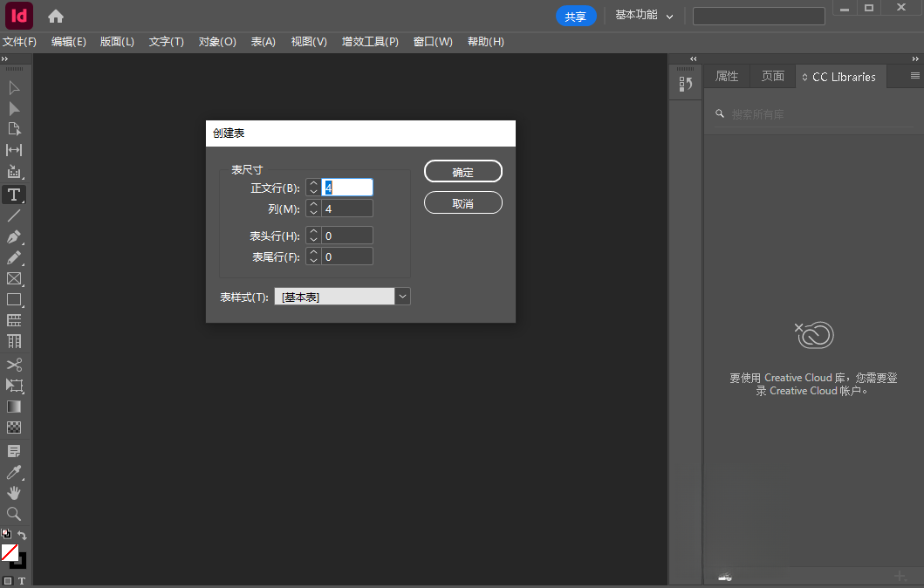924x588 pixels.
Task: Reset to default fill and stroke
Action: tap(6, 535)
